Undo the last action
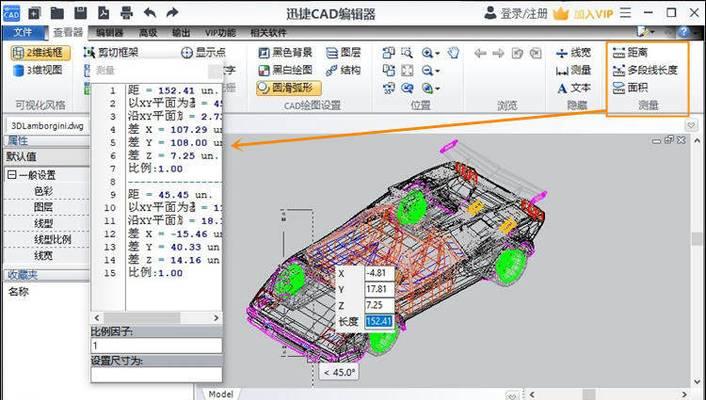The image size is (706, 400). coord(150,13)
